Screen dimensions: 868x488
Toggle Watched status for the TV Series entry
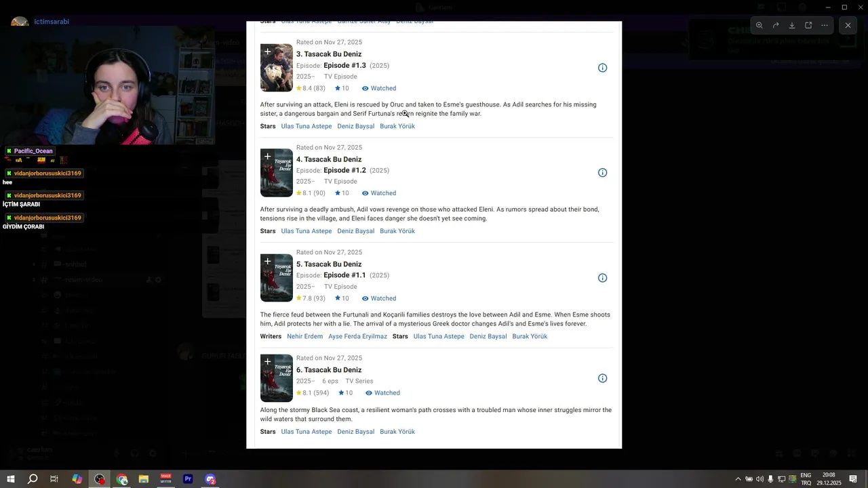[382, 393]
